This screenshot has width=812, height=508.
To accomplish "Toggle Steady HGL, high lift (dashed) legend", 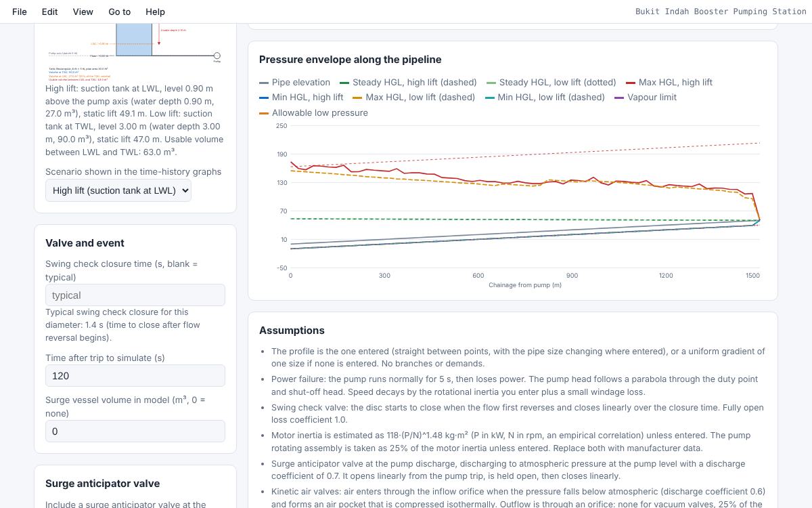I will point(408,82).
